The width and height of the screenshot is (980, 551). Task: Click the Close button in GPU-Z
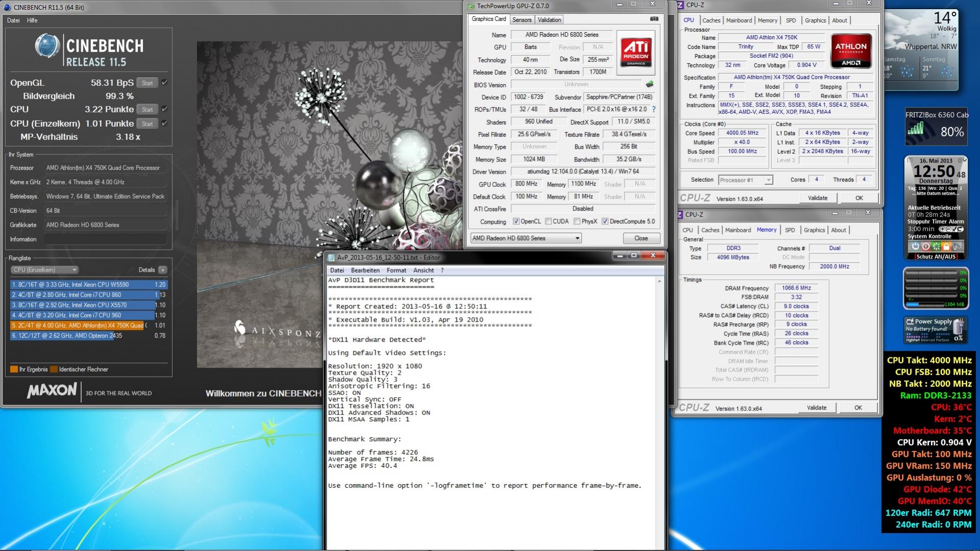point(641,238)
